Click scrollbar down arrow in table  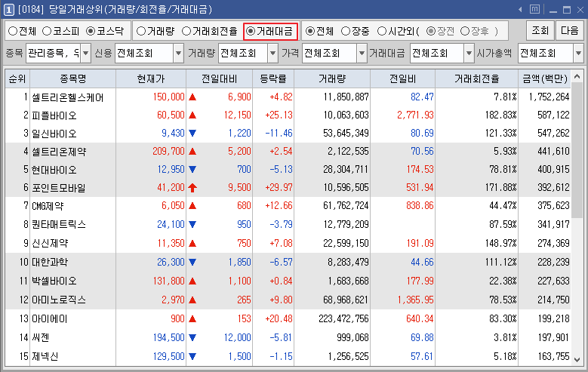[577, 359]
